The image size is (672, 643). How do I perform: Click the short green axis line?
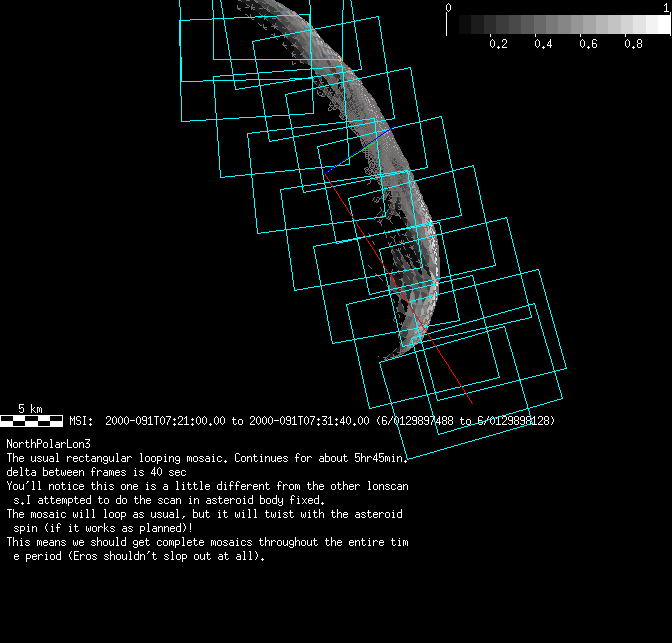click(x=374, y=139)
